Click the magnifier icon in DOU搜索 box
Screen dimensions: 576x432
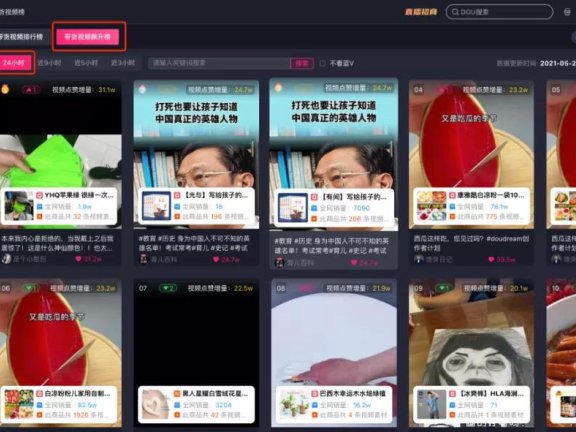click(455, 12)
